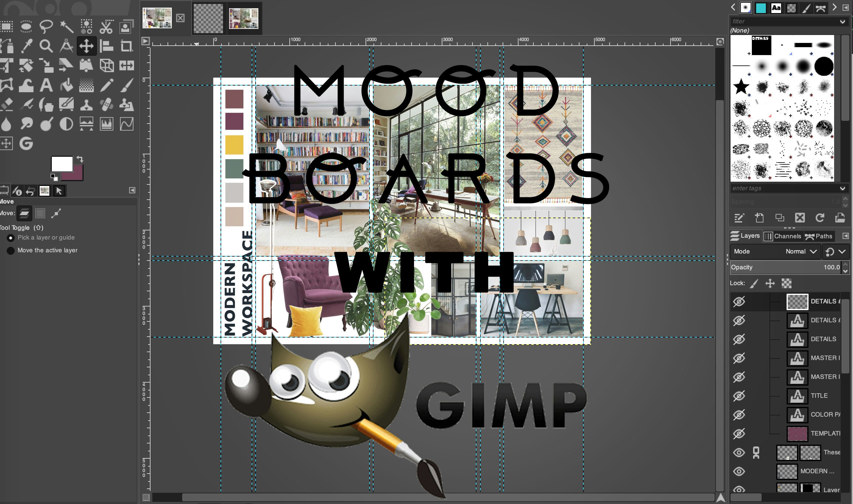Select the Crop tool
This screenshot has width=853, height=504.
126,46
